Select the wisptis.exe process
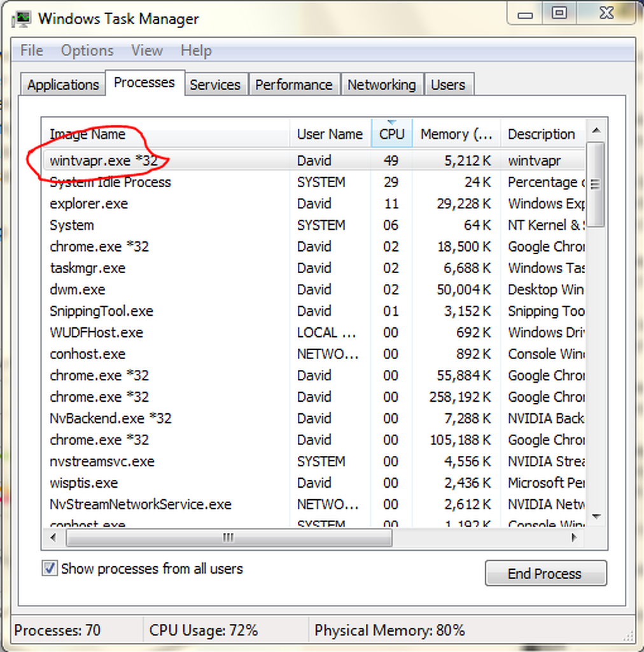The height and width of the screenshot is (652, 644). click(314, 483)
